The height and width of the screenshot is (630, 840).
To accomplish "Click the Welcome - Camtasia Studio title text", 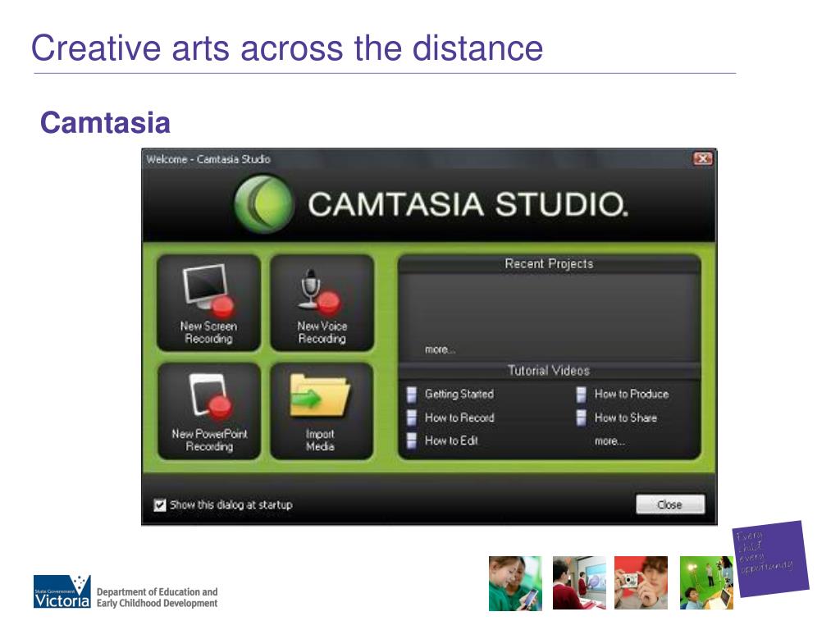I will [x=208, y=159].
